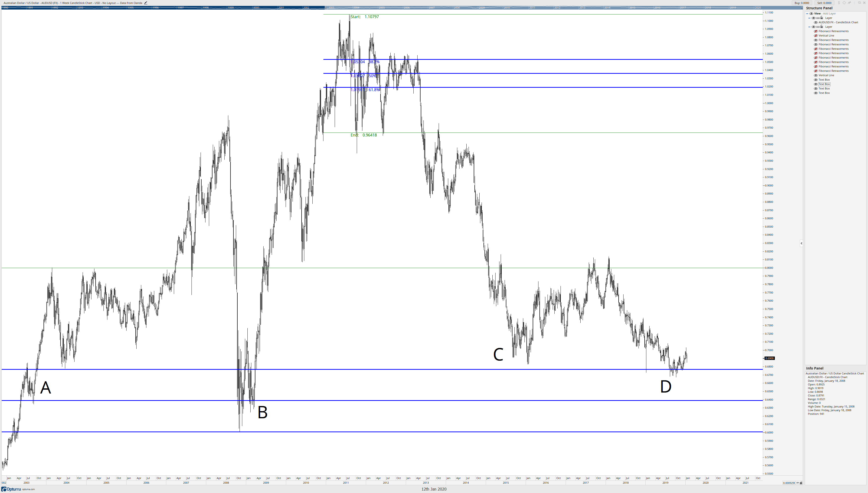868x493 pixels.
Task: Hide the AUDUSD:FX CandleStick Chart via eye icon
Action: pos(816,22)
